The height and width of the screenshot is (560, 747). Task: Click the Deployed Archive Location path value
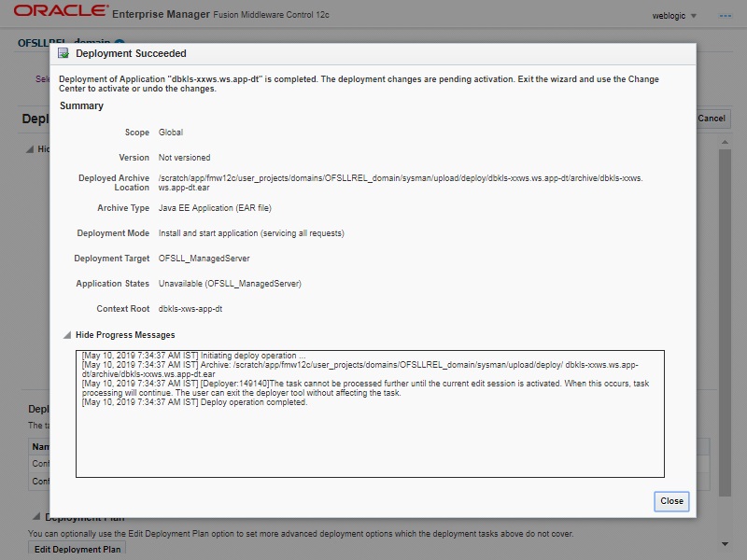[401, 183]
